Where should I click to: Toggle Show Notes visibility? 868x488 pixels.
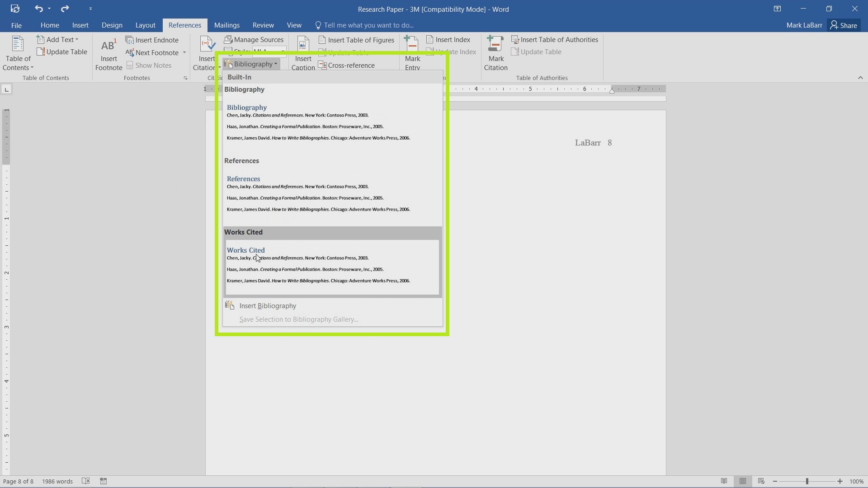pos(148,65)
